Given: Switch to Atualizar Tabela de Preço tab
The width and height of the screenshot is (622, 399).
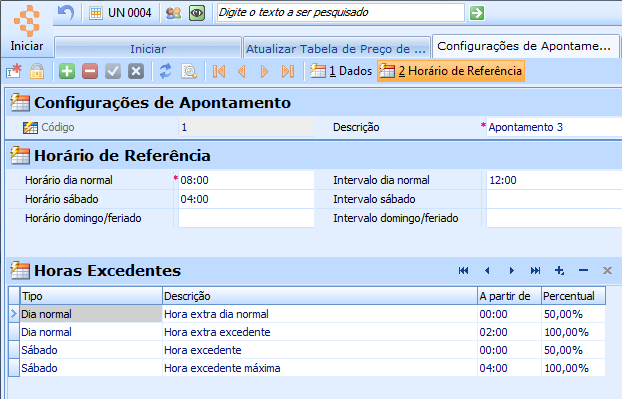Looking at the screenshot, I should 336,49.
